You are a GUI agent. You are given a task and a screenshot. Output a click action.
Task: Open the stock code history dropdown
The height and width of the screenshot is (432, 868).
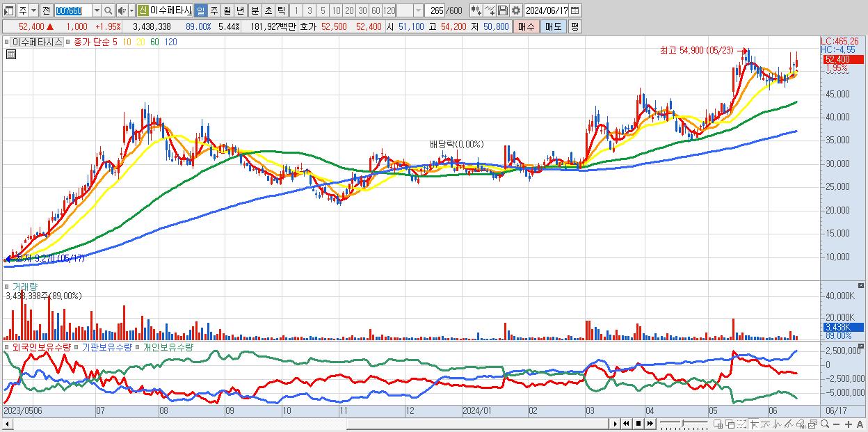tap(97, 10)
